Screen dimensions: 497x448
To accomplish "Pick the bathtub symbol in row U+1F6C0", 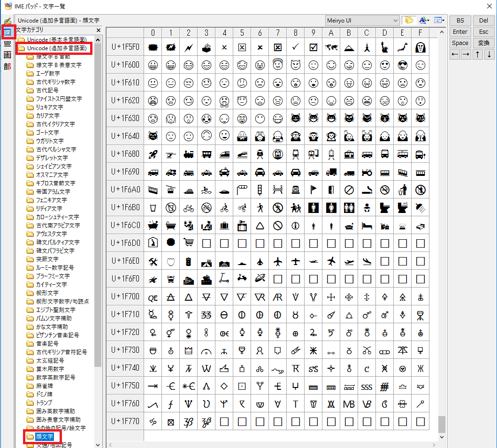I will 170,226.
